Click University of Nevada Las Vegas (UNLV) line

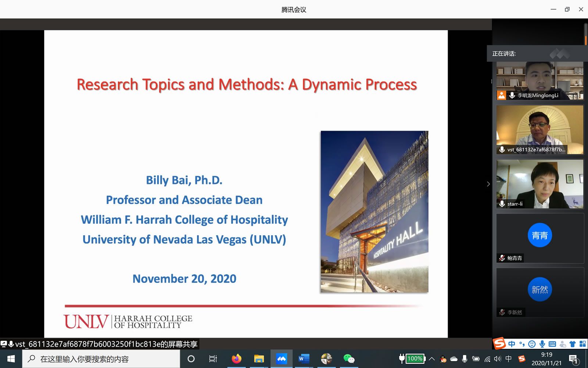coord(184,240)
